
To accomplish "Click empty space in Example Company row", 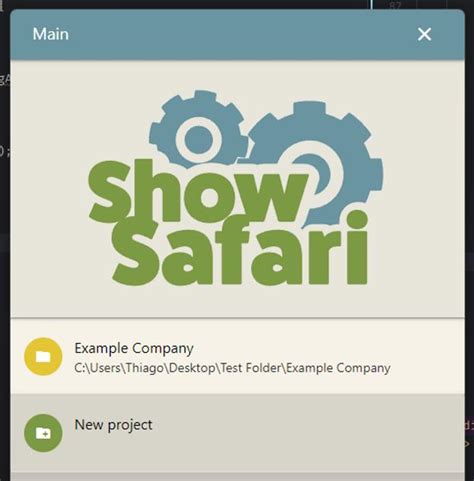I will pyautogui.click(x=427, y=357).
